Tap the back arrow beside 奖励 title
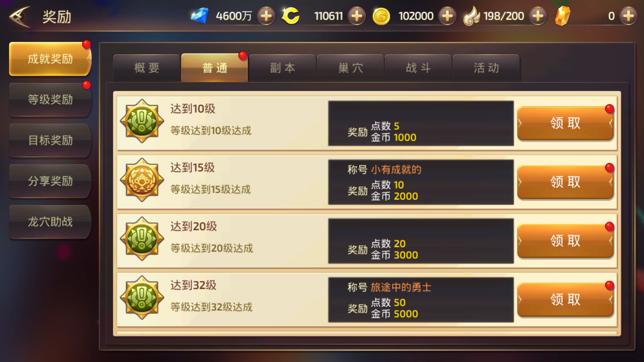The width and height of the screenshot is (644, 362). tap(20, 16)
